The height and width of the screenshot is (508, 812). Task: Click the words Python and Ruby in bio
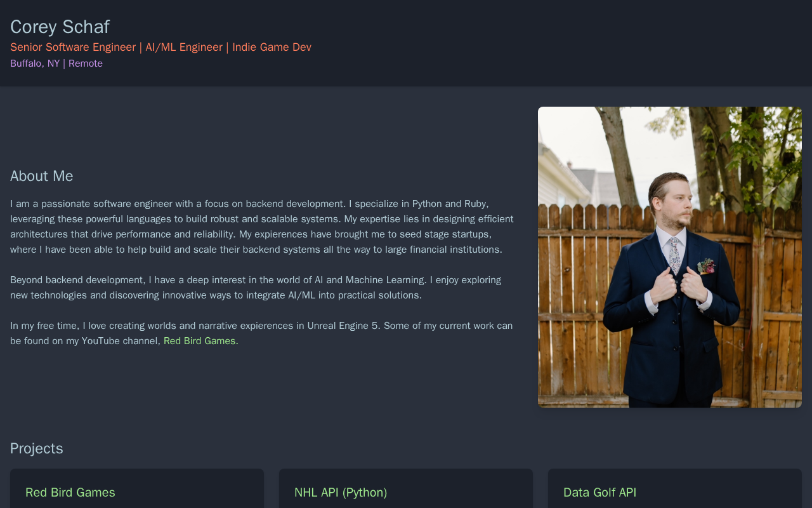[x=449, y=204]
